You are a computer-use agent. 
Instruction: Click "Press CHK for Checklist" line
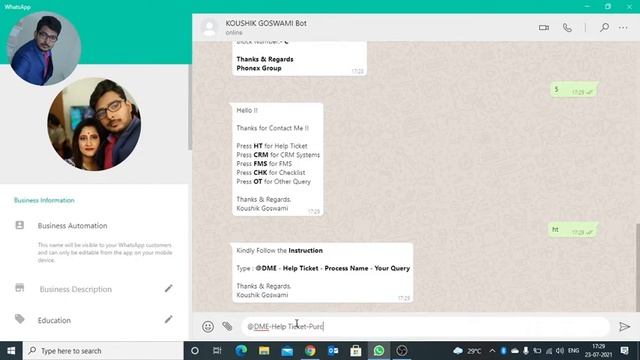pyautogui.click(x=271, y=173)
